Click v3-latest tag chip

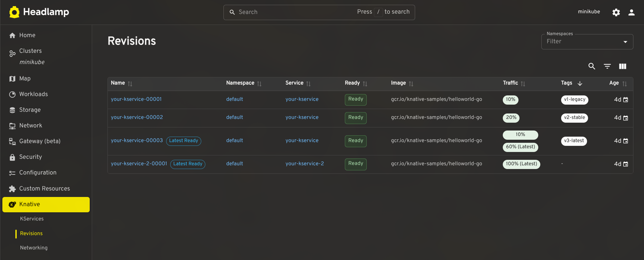coord(574,141)
